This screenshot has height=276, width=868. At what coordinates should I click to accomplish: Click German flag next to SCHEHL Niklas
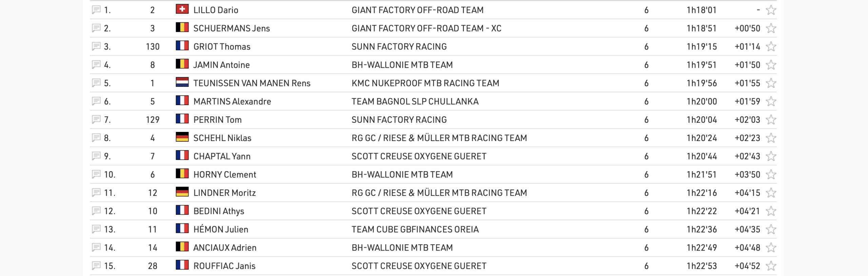tap(182, 137)
